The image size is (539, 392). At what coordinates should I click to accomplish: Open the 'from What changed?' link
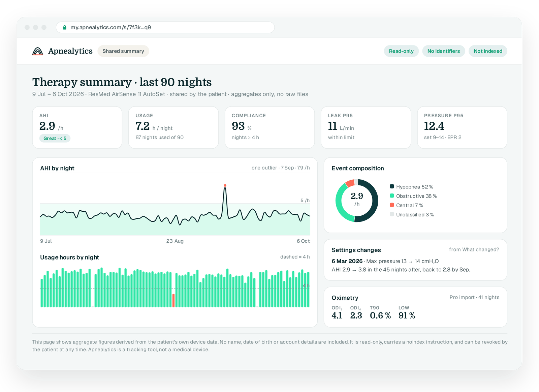pos(474,249)
